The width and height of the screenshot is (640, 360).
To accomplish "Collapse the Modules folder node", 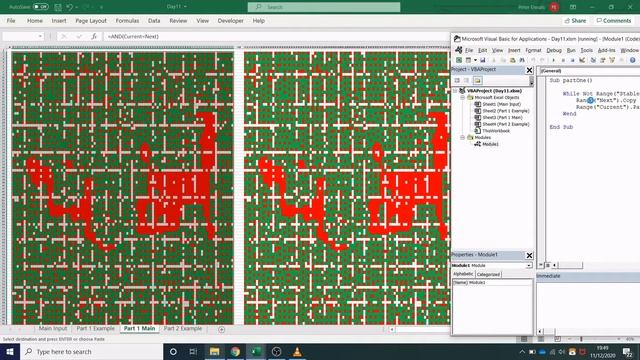I will click(x=463, y=138).
